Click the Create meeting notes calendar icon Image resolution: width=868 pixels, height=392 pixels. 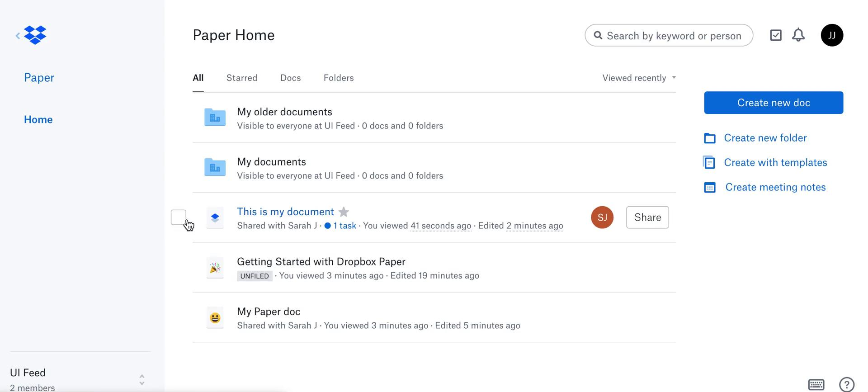710,187
